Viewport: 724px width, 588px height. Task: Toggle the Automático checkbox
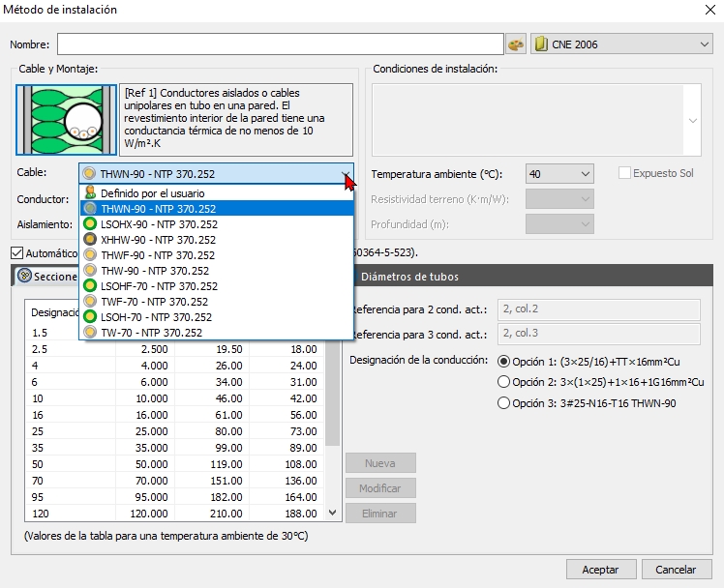(x=16, y=253)
